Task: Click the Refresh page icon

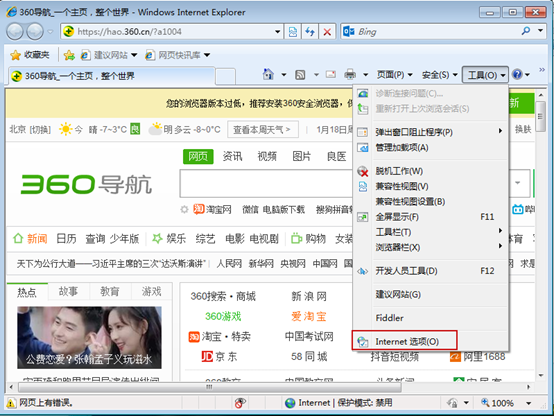Action: point(310,32)
